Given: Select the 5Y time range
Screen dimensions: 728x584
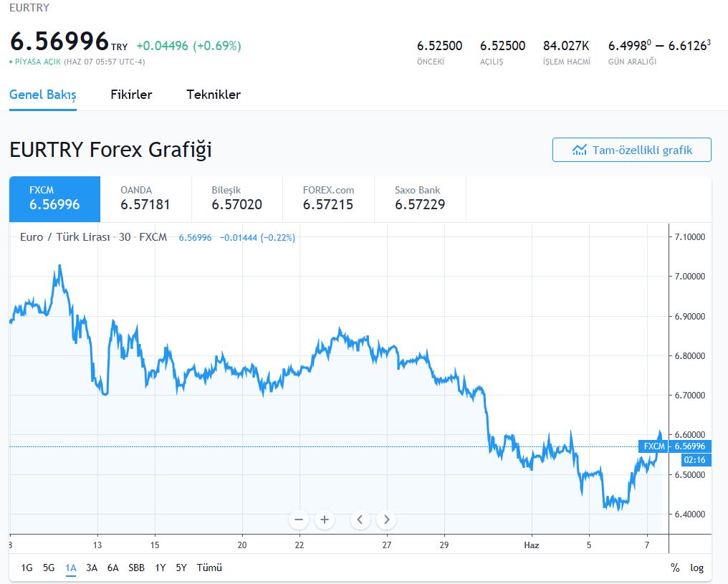Looking at the screenshot, I should coord(181,568).
